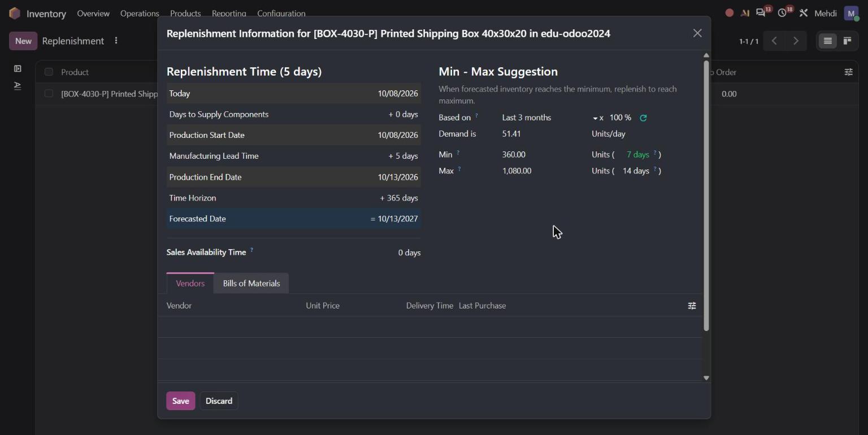Switch to the Vendors tab
The height and width of the screenshot is (435, 868).
190,283
